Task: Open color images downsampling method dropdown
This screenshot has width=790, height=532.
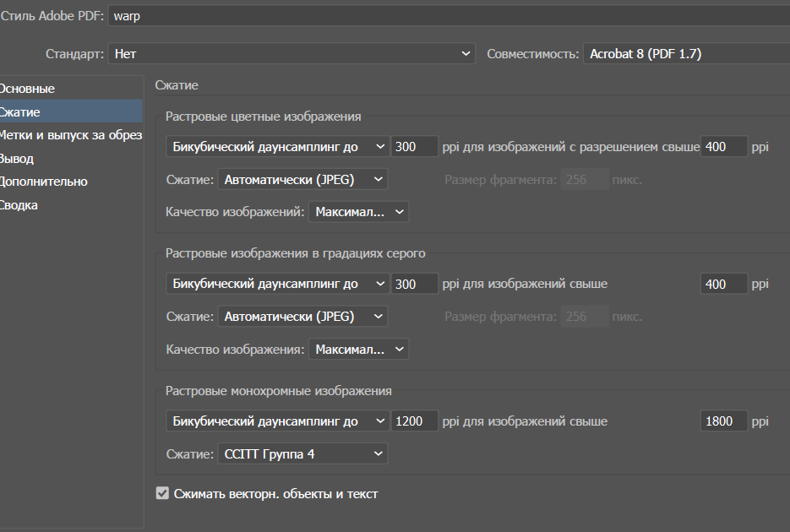Action: [277, 147]
